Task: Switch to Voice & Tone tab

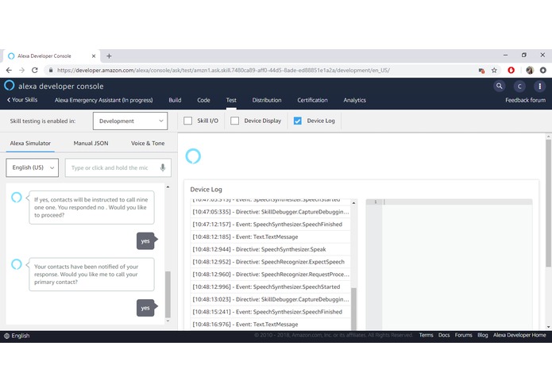Action: (148, 144)
